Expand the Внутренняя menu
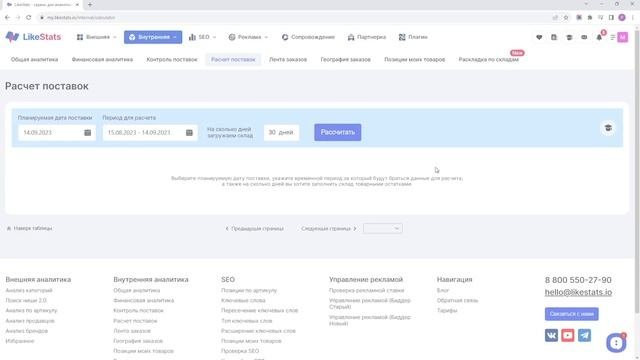This screenshot has width=640, height=360. coord(153,37)
